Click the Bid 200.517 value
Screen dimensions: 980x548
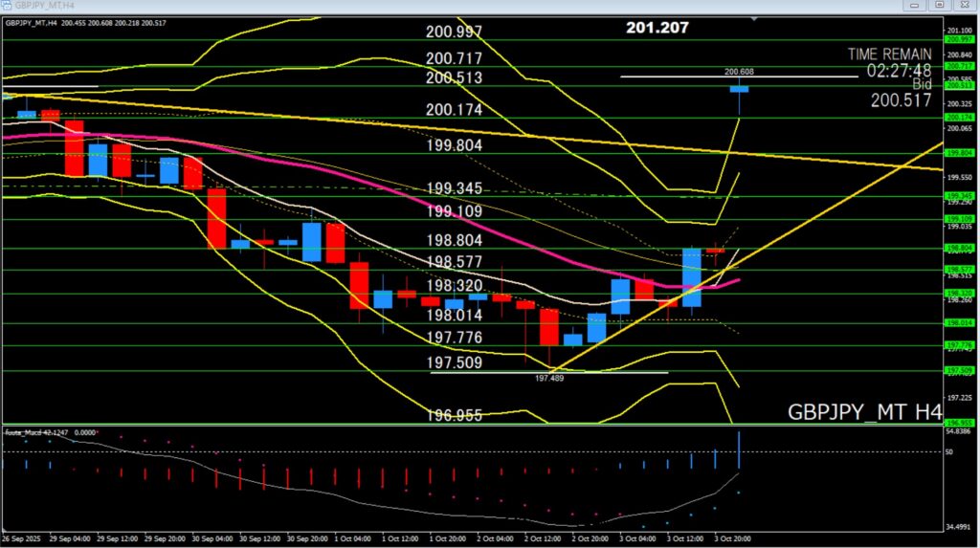[x=901, y=99]
